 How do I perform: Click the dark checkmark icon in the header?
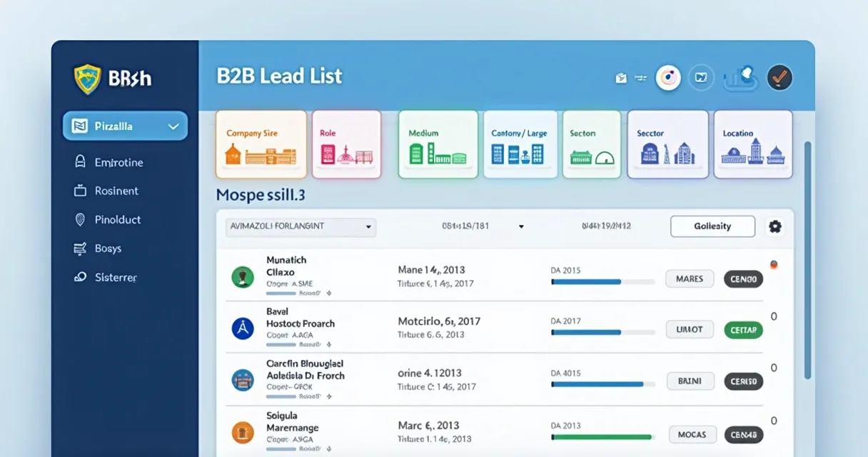[x=779, y=77]
